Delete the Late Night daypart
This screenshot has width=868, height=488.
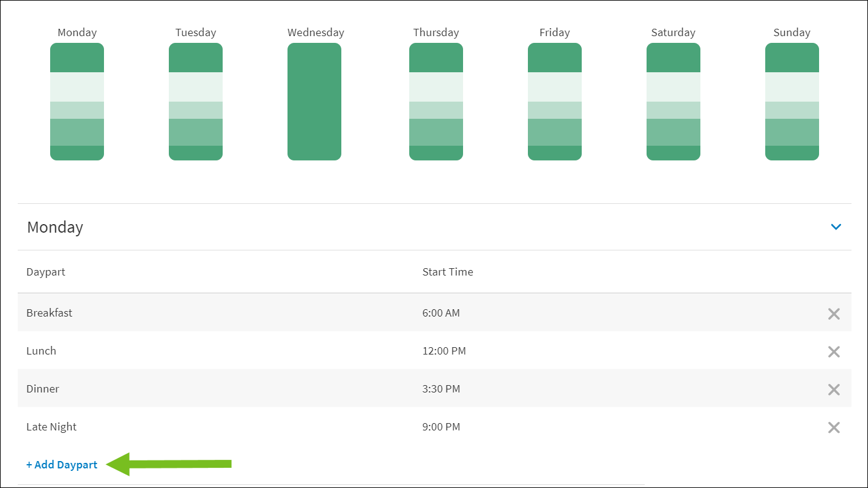coord(833,428)
